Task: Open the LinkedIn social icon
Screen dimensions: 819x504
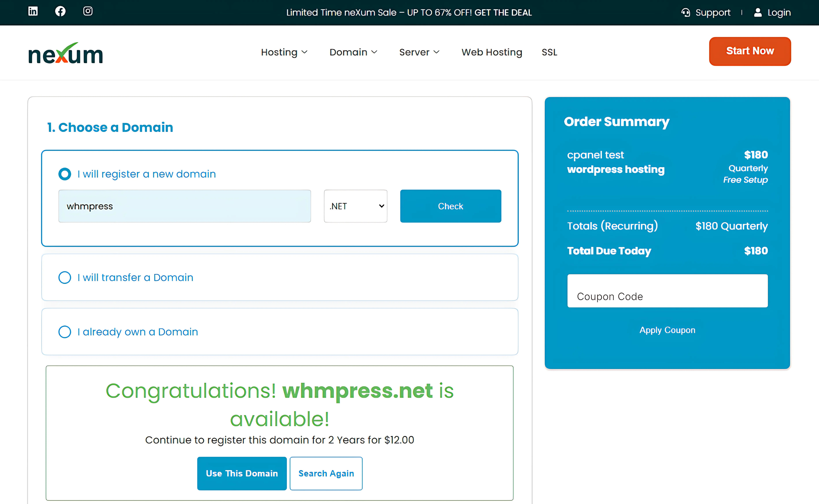Action: coord(33,11)
